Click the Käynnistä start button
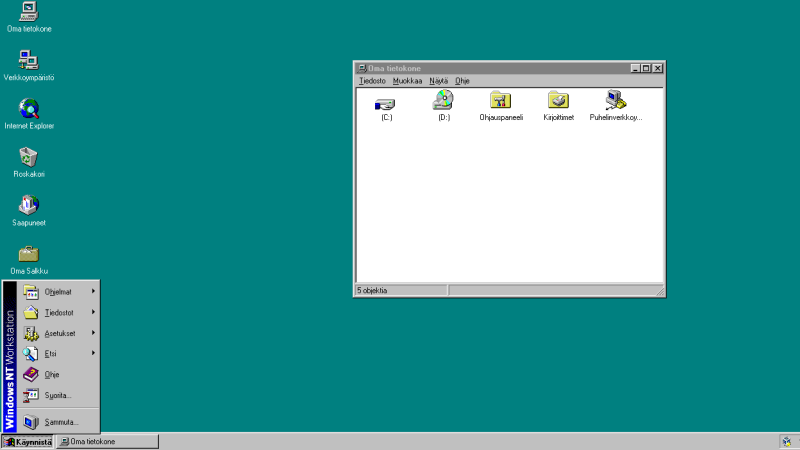This screenshot has height=450, width=800. pos(28,442)
